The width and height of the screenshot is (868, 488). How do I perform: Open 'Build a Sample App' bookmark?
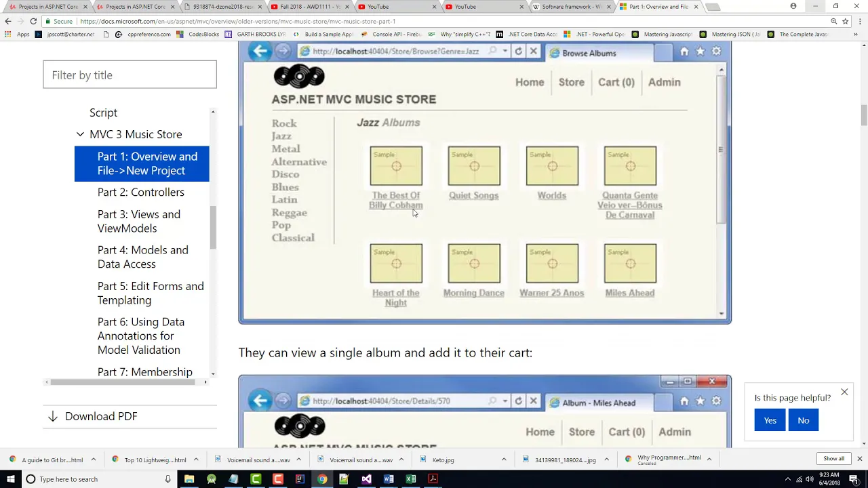pos(323,34)
